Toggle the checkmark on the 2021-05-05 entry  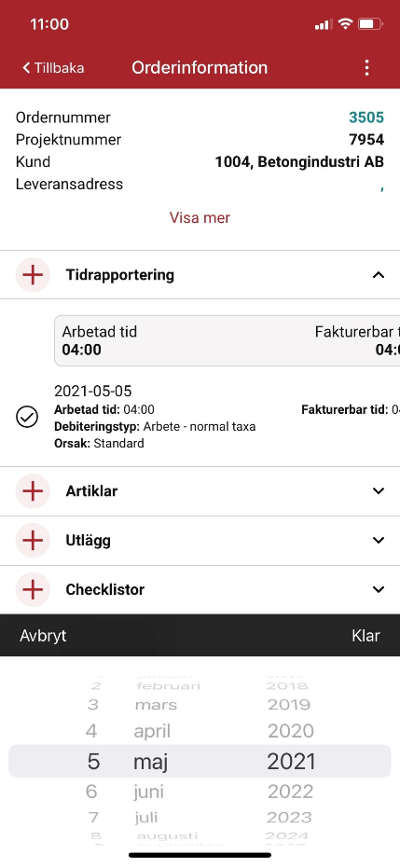click(x=26, y=417)
